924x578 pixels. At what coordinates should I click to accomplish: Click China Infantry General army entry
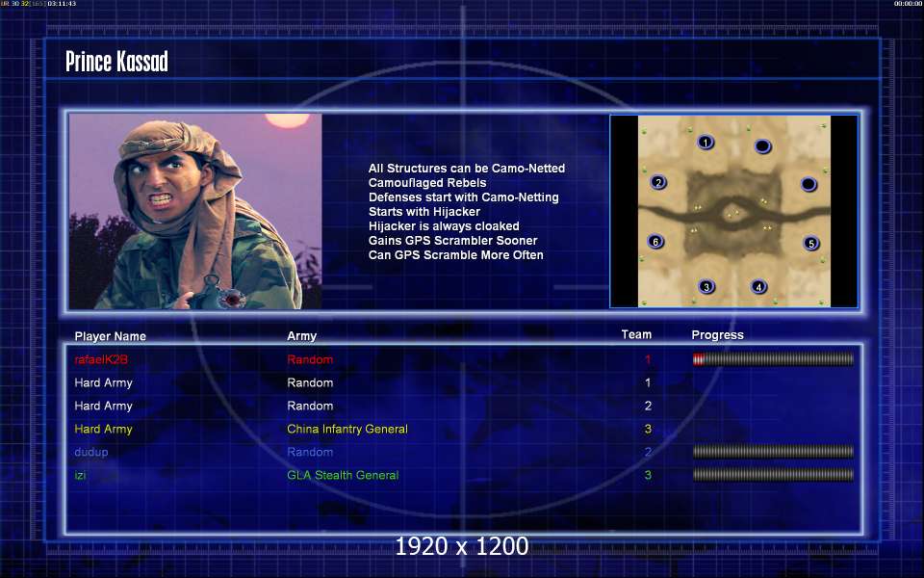tap(347, 429)
